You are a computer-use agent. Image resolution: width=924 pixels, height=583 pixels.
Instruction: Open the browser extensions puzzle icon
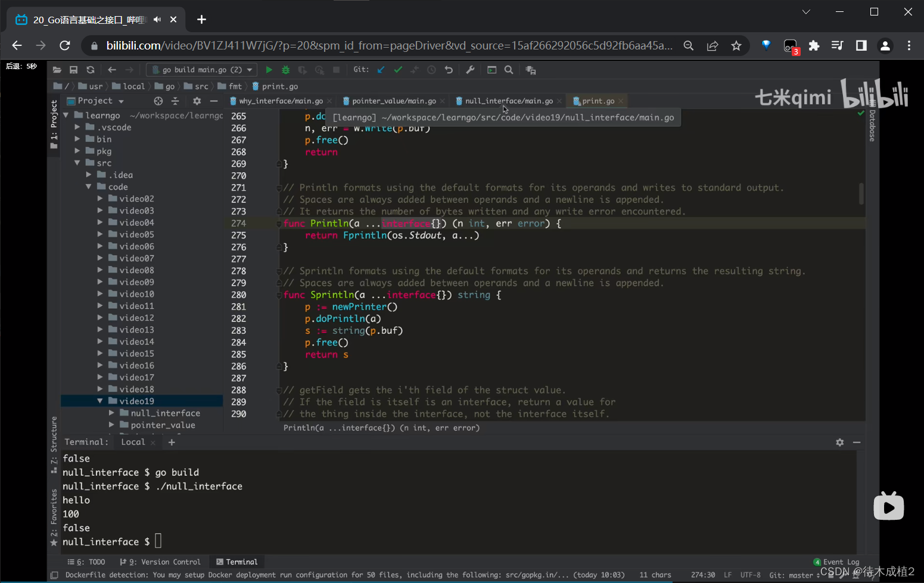[814, 46]
